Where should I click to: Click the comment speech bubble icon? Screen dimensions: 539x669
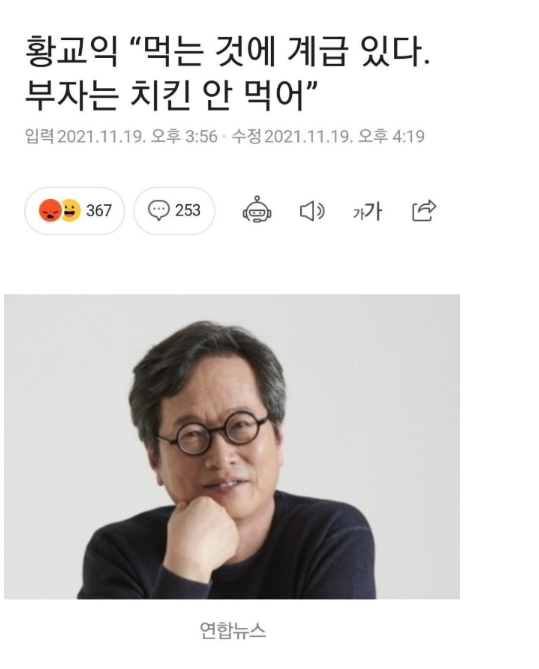coord(159,210)
